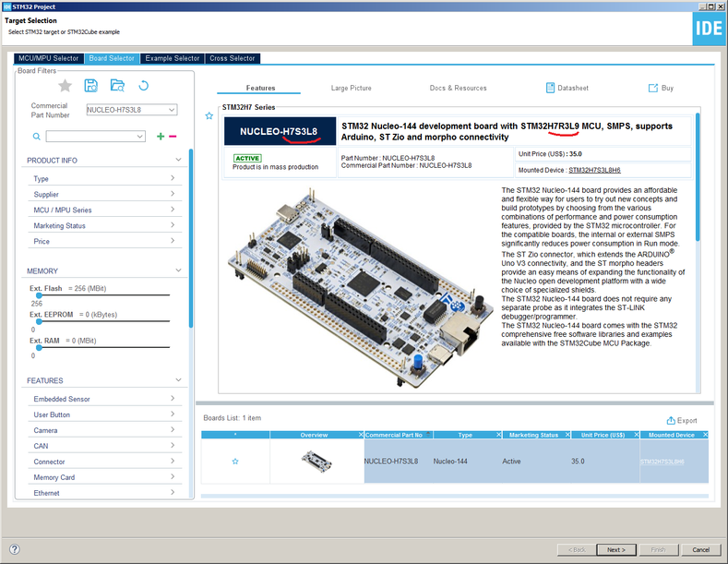Expand MCU / MPU Series filter
The width and height of the screenshot is (728, 564).
pos(173,210)
